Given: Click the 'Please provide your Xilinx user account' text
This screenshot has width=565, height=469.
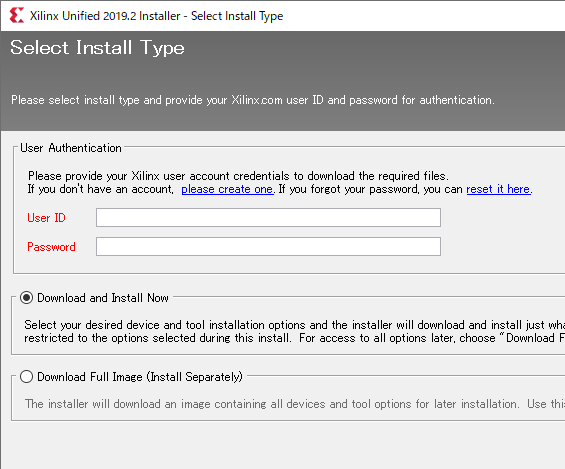Looking at the screenshot, I should pyautogui.click(x=238, y=176).
